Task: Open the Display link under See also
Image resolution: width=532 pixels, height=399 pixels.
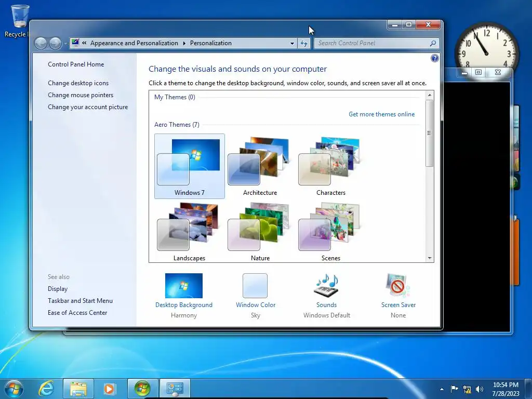Action: 58,289
